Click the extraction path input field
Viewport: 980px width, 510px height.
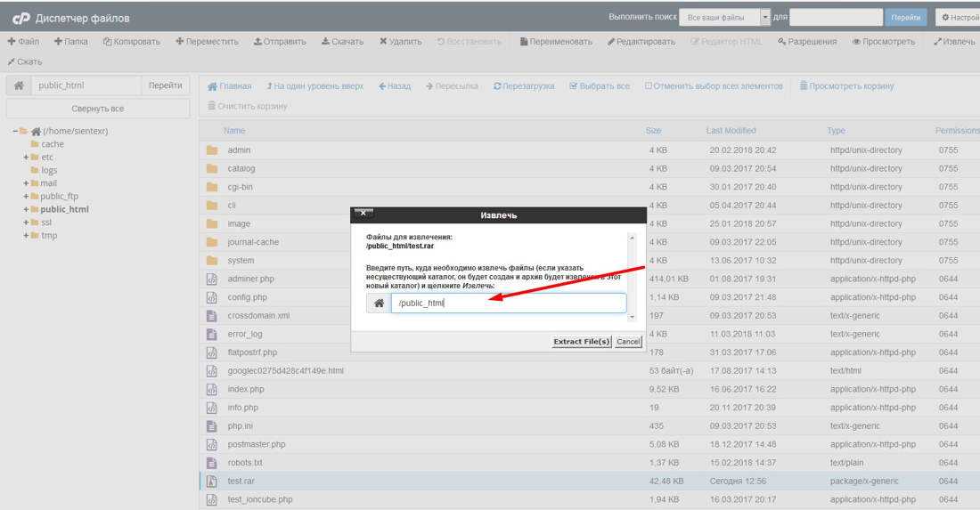pyautogui.click(x=508, y=304)
